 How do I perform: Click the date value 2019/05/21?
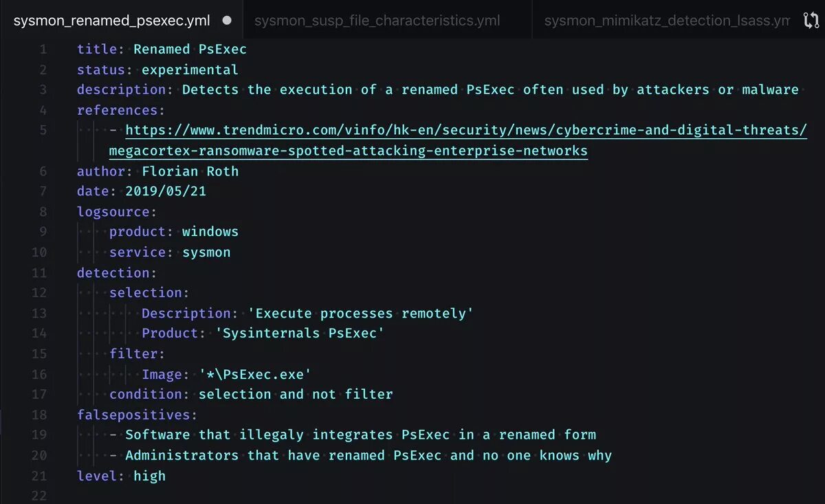pos(166,191)
